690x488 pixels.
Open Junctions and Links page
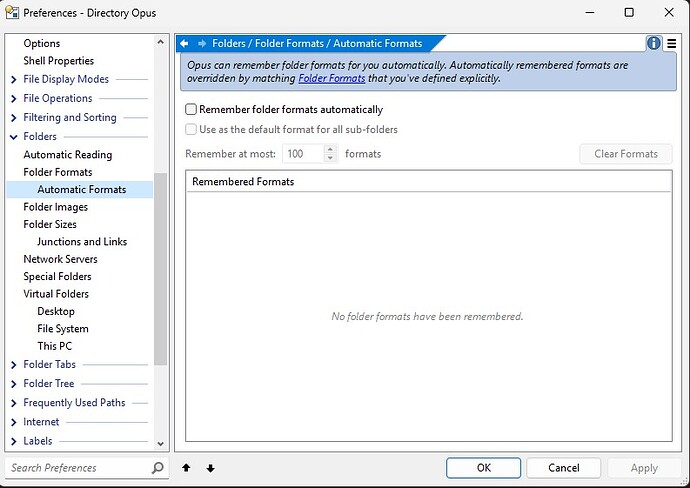coord(82,242)
